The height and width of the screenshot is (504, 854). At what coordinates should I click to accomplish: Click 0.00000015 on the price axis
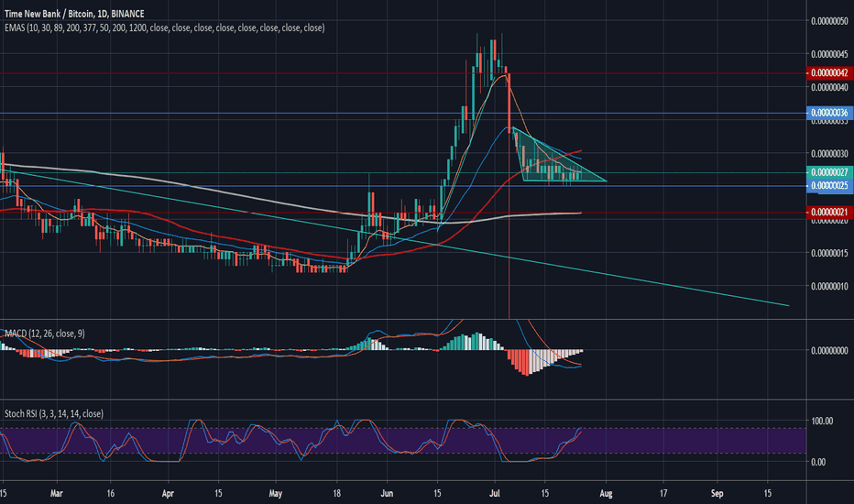point(829,253)
